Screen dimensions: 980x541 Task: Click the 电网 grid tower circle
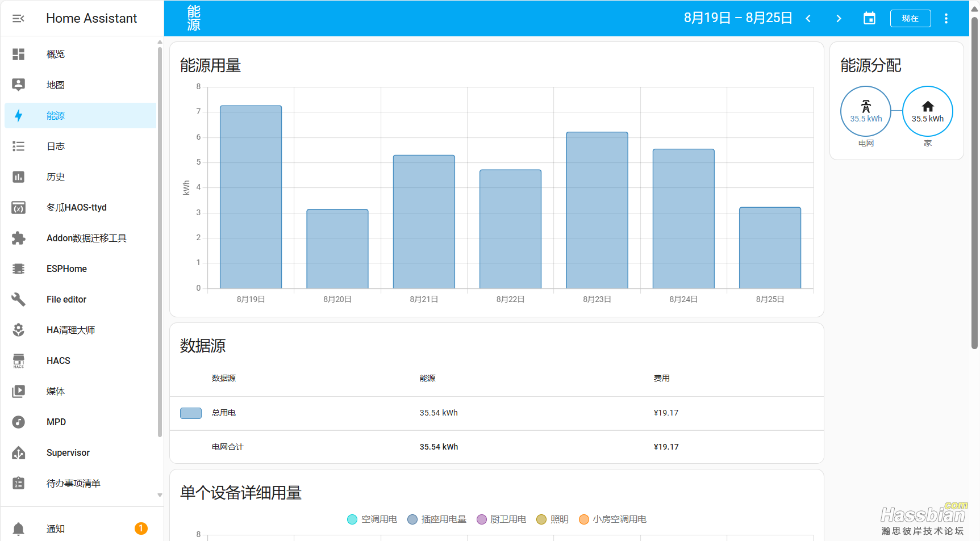866,111
